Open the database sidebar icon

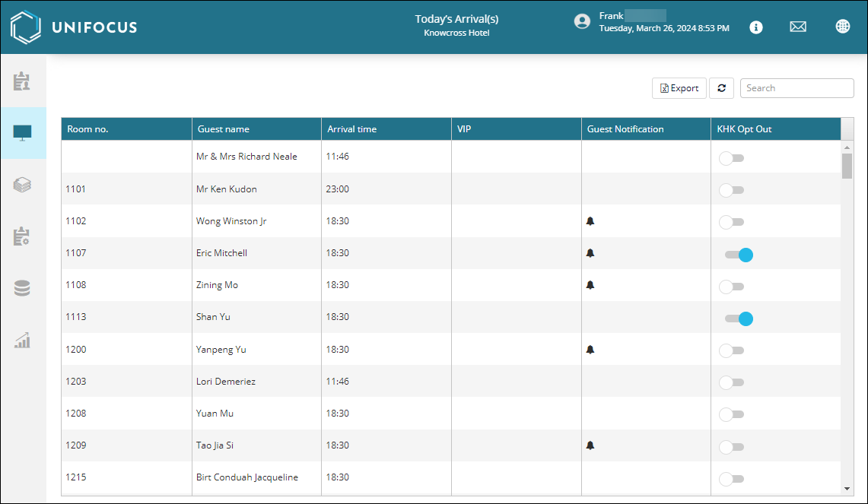pos(22,288)
